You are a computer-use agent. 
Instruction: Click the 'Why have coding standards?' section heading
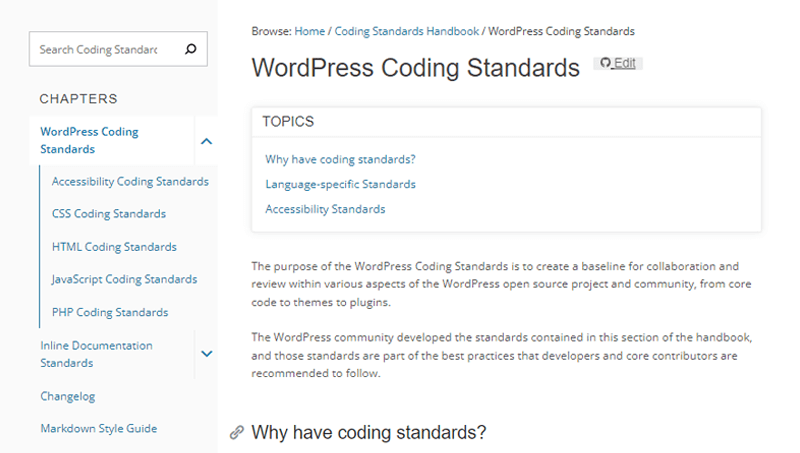[x=369, y=433]
